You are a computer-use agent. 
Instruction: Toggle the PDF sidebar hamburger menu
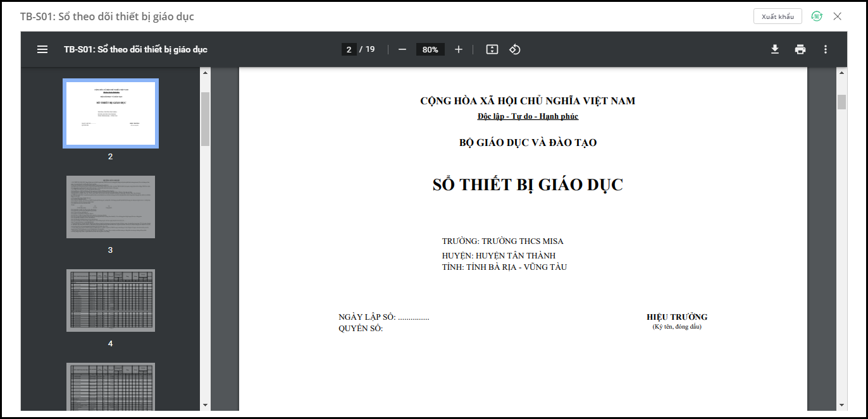(42, 49)
